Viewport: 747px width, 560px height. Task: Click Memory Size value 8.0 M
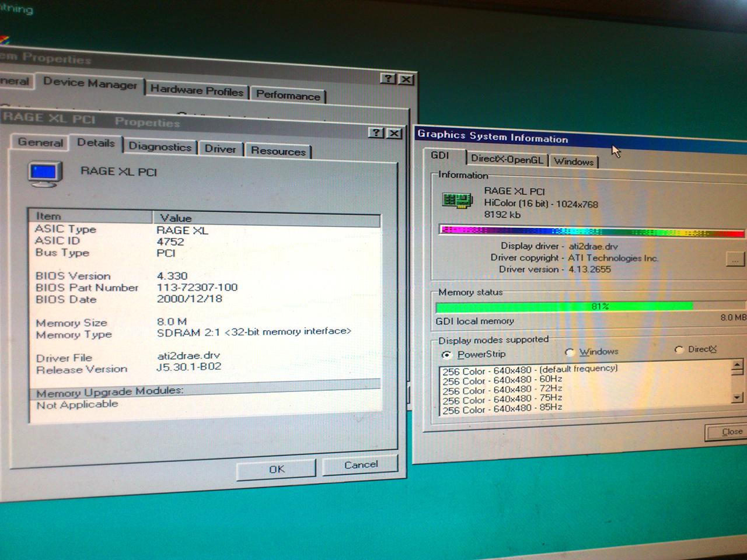pos(172,321)
